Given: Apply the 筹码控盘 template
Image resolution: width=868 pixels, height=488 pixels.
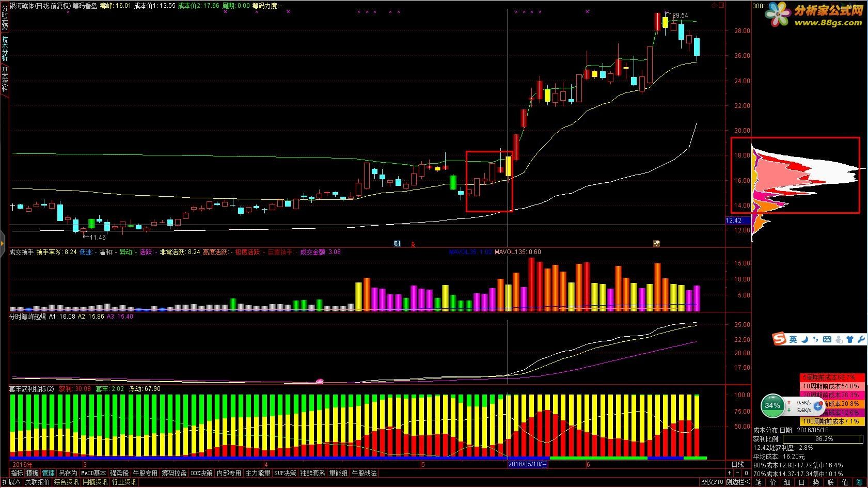Looking at the screenshot, I should (174, 473).
